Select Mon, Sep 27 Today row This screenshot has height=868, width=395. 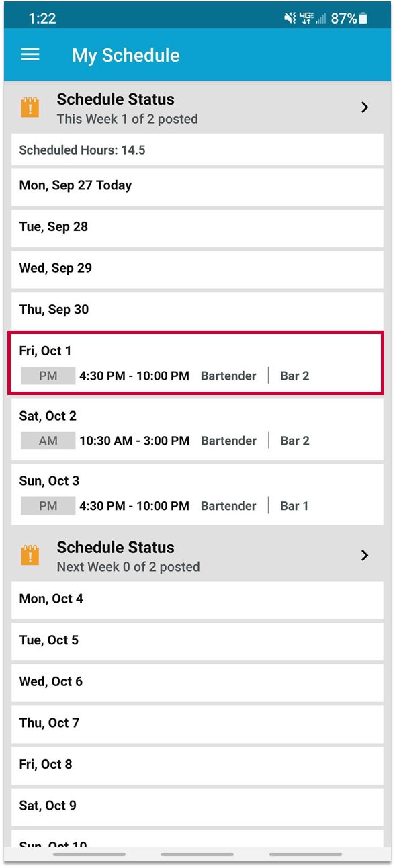click(197, 186)
